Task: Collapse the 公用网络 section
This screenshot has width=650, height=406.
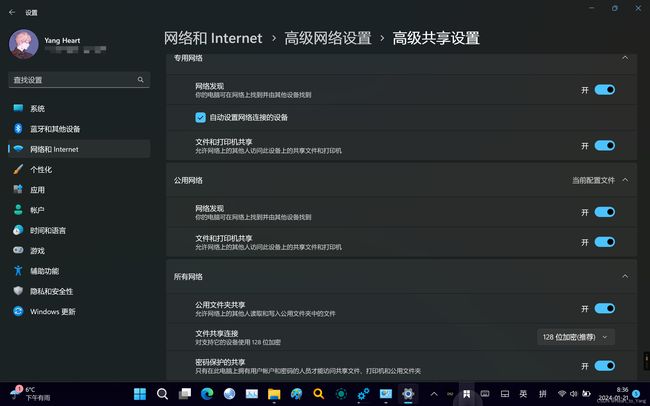Action: tap(625, 180)
